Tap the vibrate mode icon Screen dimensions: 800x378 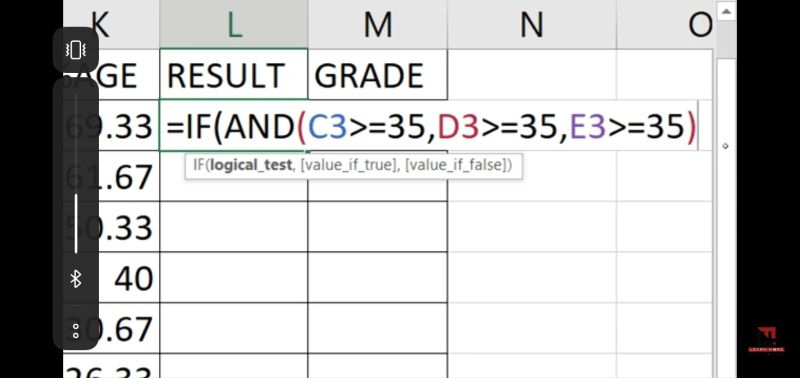(76, 50)
